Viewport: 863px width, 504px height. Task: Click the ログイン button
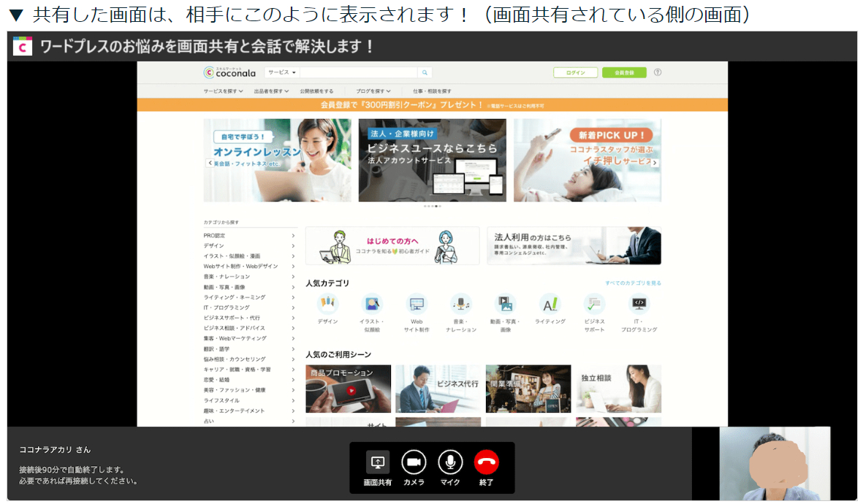(574, 72)
